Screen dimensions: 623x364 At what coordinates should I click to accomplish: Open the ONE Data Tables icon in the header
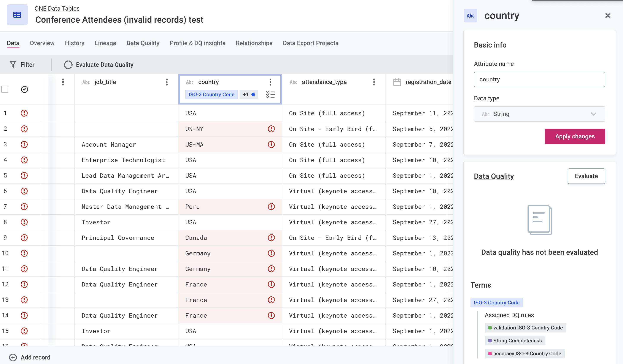(17, 15)
